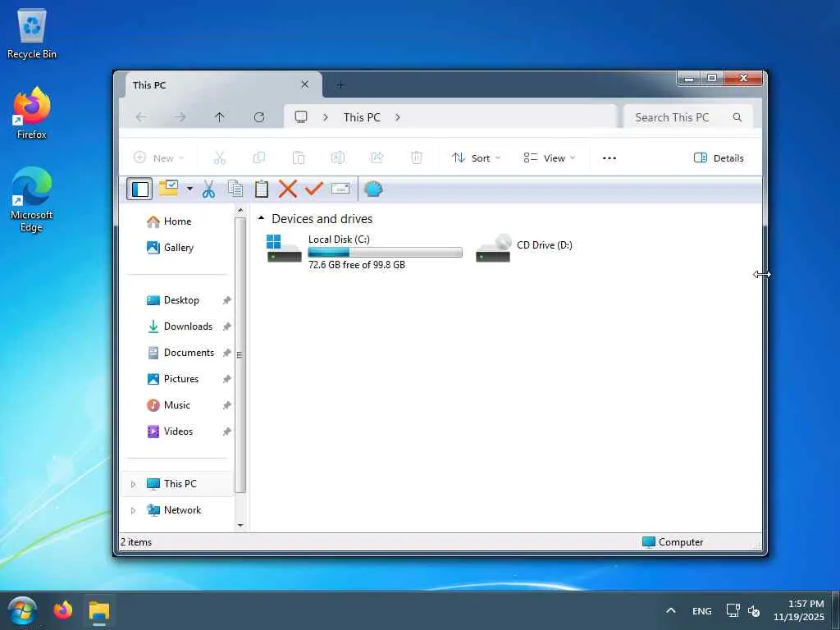
Task: Click the email envelope icon in classic toolbar
Action: pyautogui.click(x=340, y=189)
